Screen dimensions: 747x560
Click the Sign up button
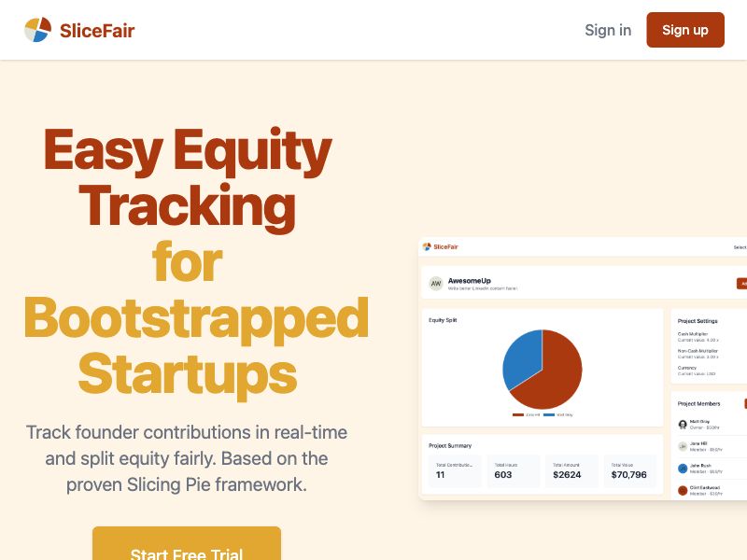pyautogui.click(x=685, y=30)
